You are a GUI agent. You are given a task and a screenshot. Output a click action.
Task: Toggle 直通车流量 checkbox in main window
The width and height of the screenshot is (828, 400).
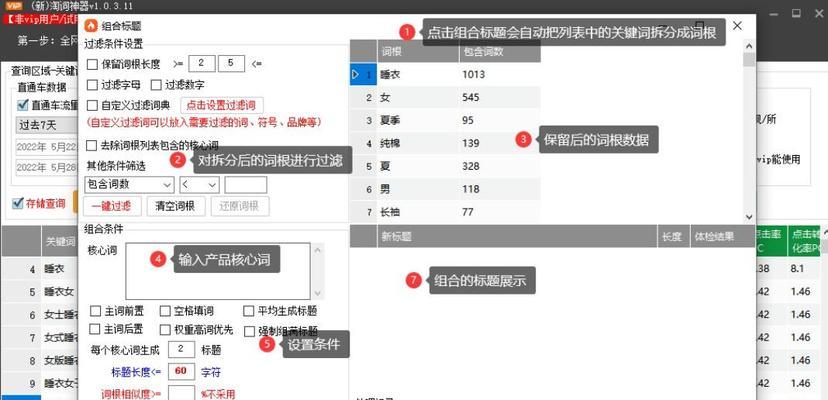coord(23,105)
